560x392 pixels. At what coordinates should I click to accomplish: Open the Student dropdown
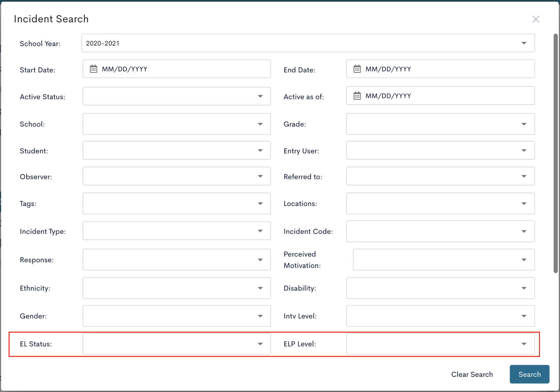(x=177, y=150)
